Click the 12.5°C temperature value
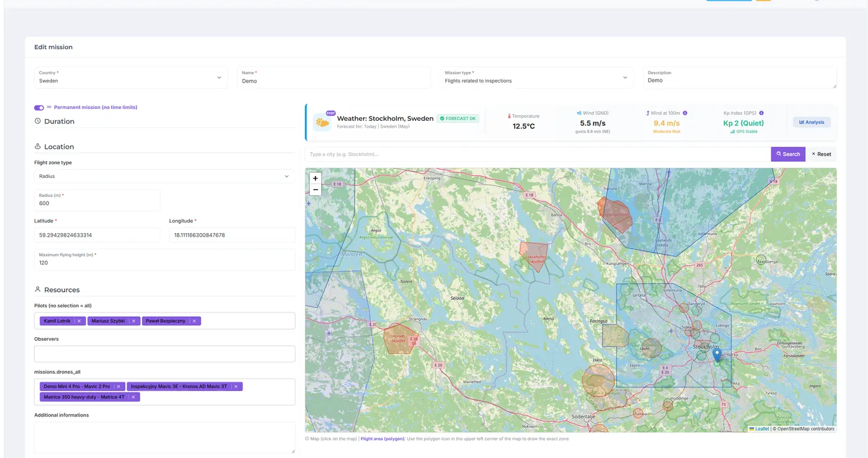868x458 pixels. tap(523, 126)
